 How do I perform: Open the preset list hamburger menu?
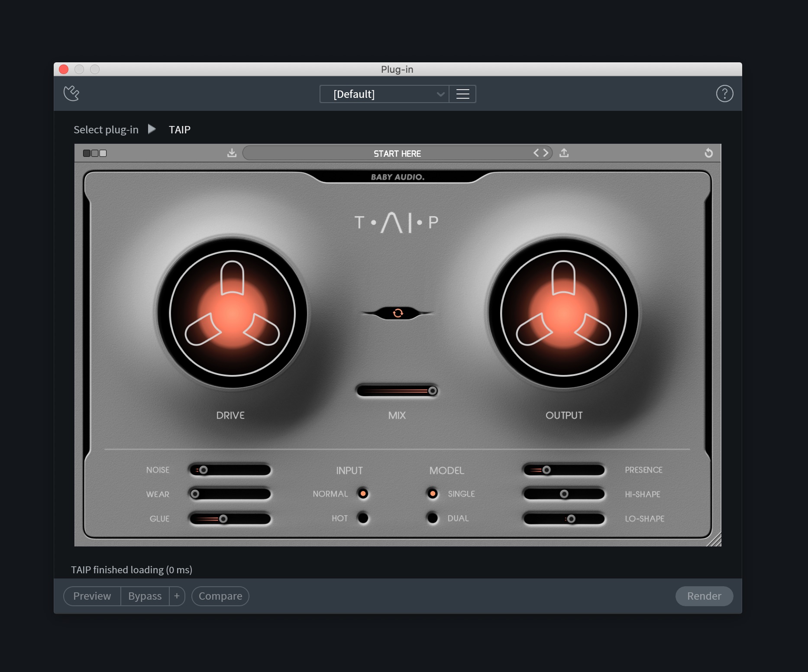(x=462, y=94)
